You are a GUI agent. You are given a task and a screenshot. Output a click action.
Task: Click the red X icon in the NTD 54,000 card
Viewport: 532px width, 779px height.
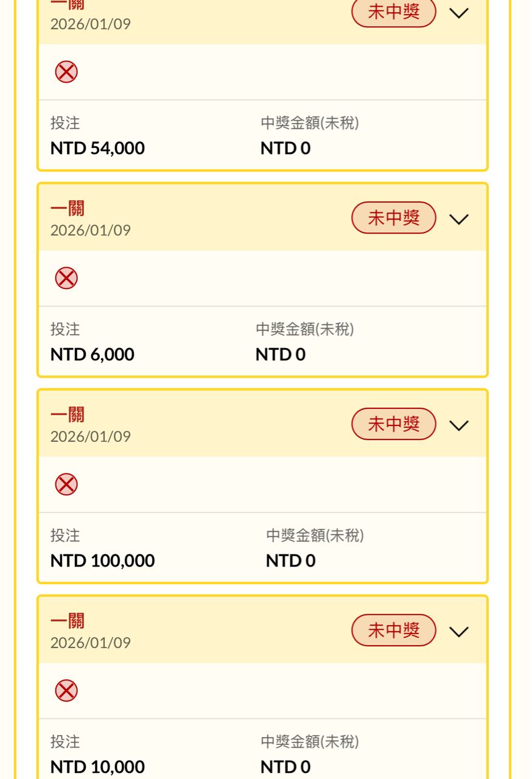66,72
